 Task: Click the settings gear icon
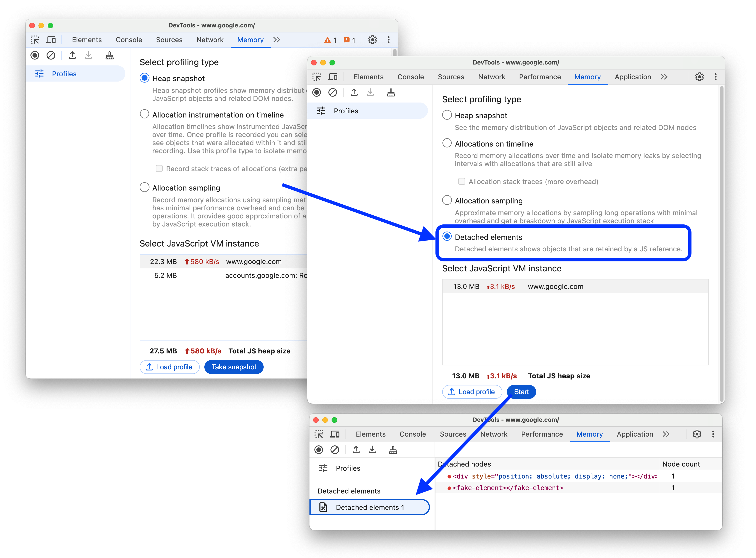(x=699, y=77)
